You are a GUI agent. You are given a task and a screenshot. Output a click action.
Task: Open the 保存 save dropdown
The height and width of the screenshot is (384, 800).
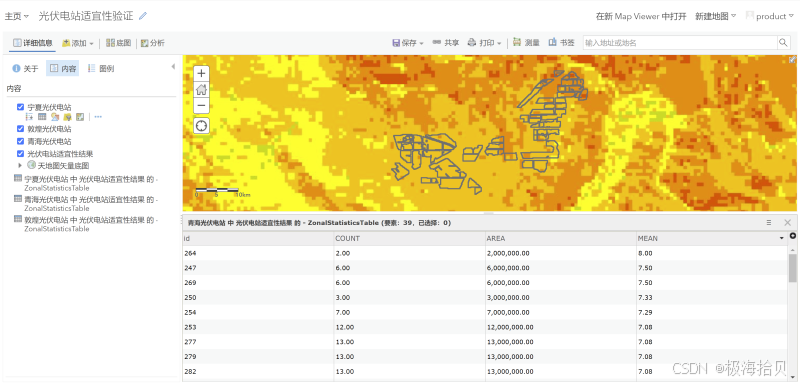pyautogui.click(x=408, y=43)
